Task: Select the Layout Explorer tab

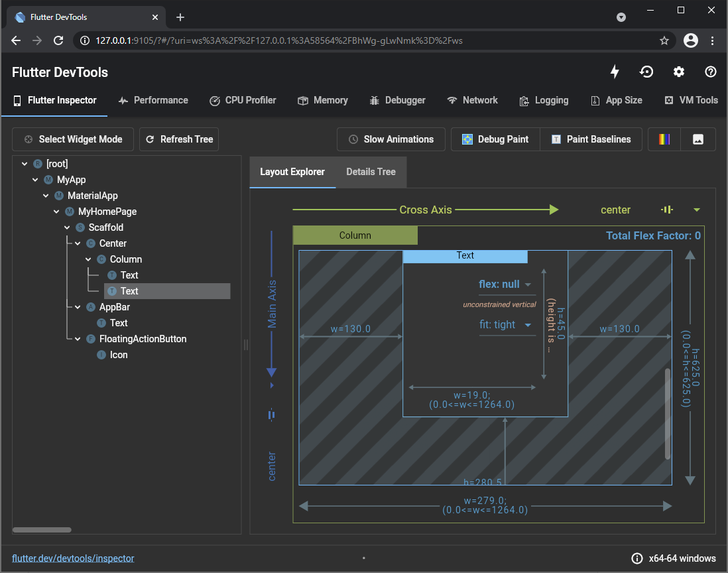Action: [x=292, y=172]
